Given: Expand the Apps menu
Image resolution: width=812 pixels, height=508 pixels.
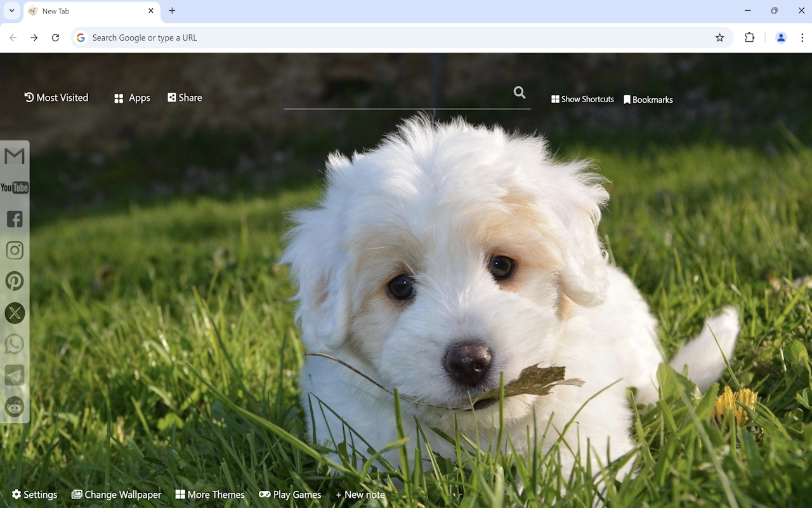Looking at the screenshot, I should 131,97.
